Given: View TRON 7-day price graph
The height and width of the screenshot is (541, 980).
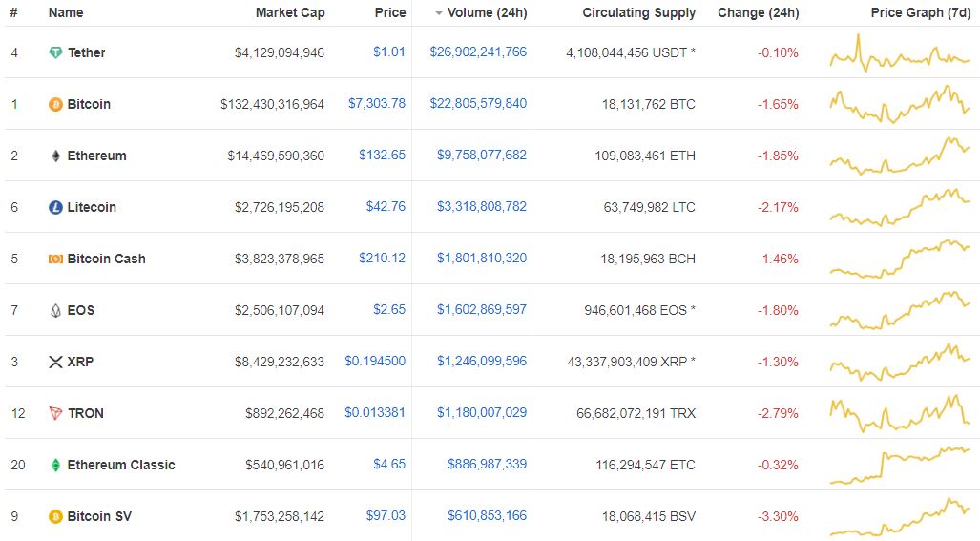Looking at the screenshot, I should click(900, 413).
